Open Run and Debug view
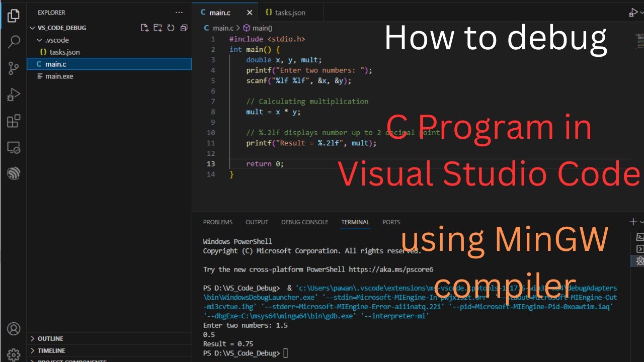This screenshot has height=362, width=644. pos(14,95)
